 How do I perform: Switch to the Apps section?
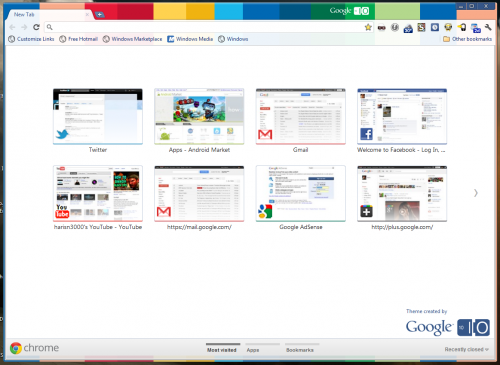(x=253, y=350)
